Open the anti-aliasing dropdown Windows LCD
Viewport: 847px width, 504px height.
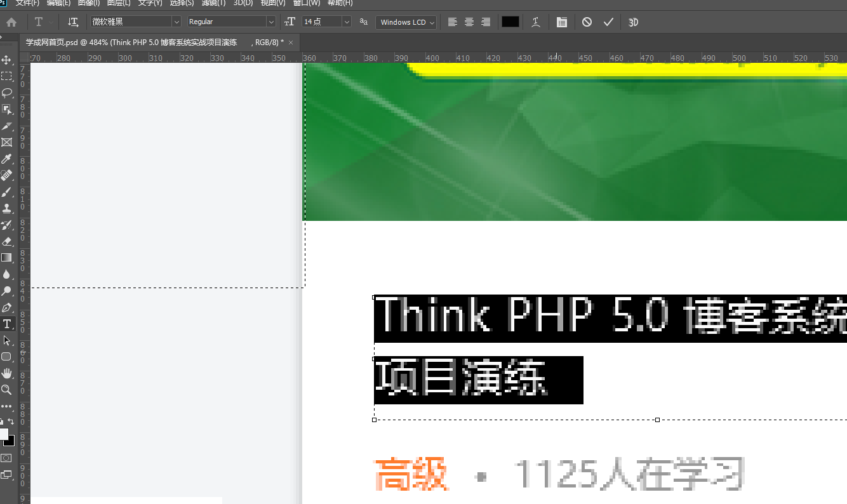click(x=406, y=22)
